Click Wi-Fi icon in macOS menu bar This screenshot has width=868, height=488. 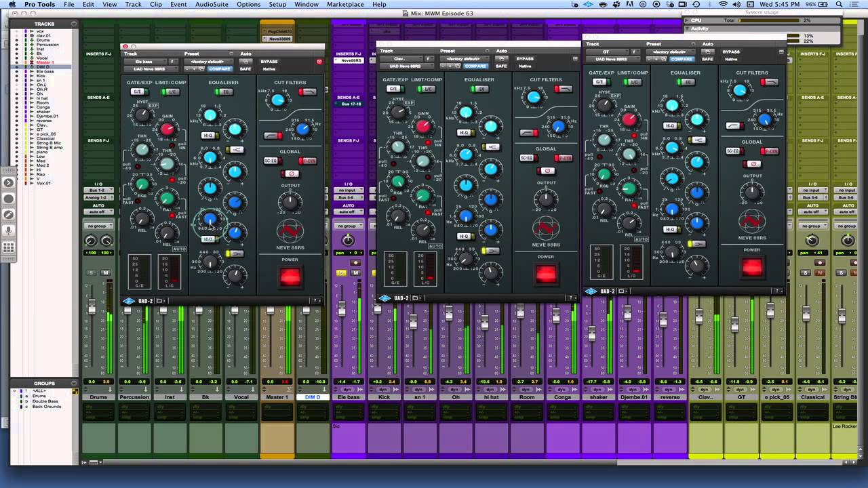click(724, 4)
